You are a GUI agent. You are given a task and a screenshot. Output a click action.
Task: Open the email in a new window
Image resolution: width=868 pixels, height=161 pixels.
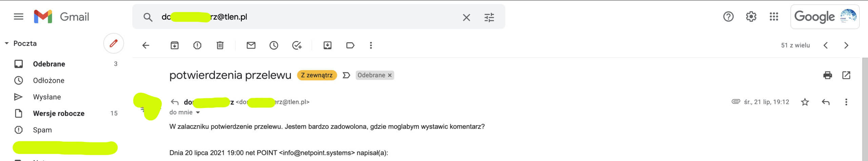(846, 75)
